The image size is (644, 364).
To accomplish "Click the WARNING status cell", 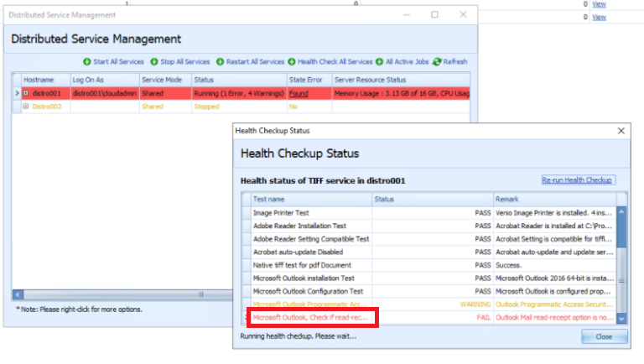I will pyautogui.click(x=432, y=304).
